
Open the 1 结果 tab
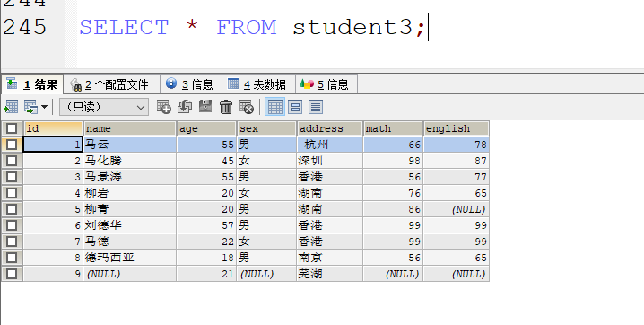32,84
